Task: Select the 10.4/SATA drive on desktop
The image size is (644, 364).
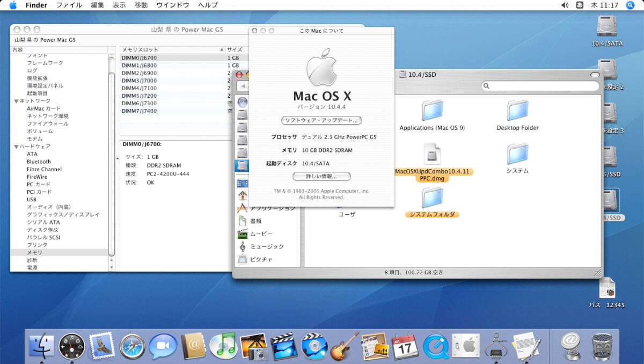Action: coord(607,31)
